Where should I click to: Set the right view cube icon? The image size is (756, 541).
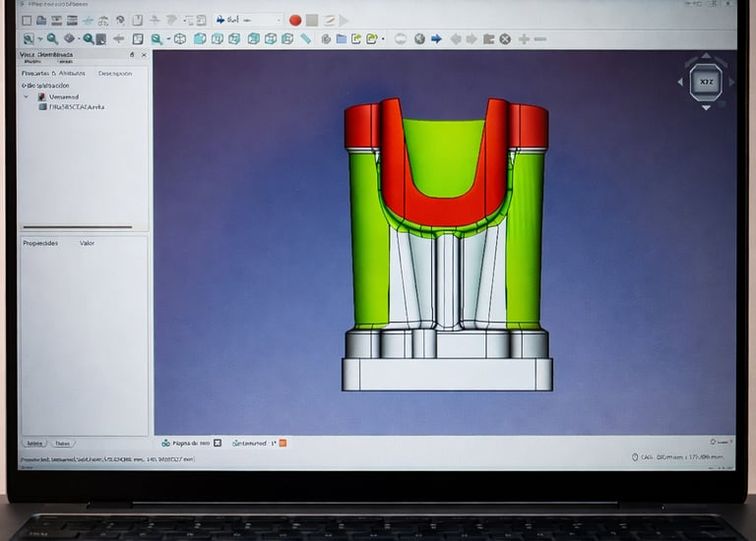tap(234, 39)
